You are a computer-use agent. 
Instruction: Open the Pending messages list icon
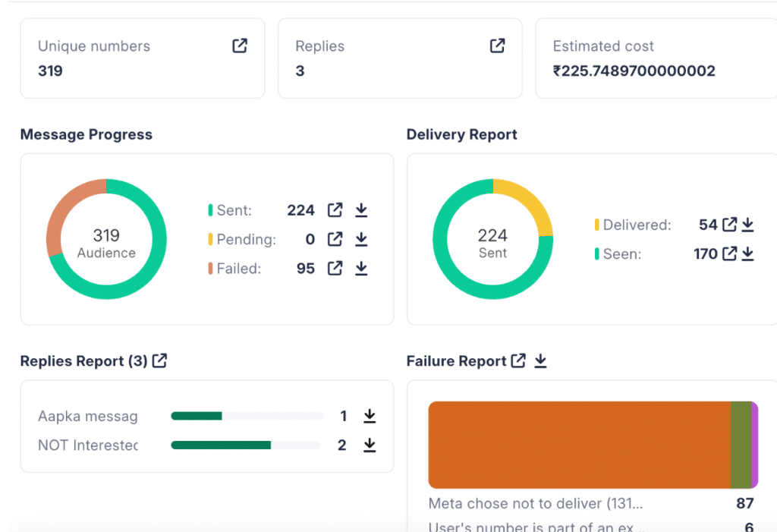[335, 239]
